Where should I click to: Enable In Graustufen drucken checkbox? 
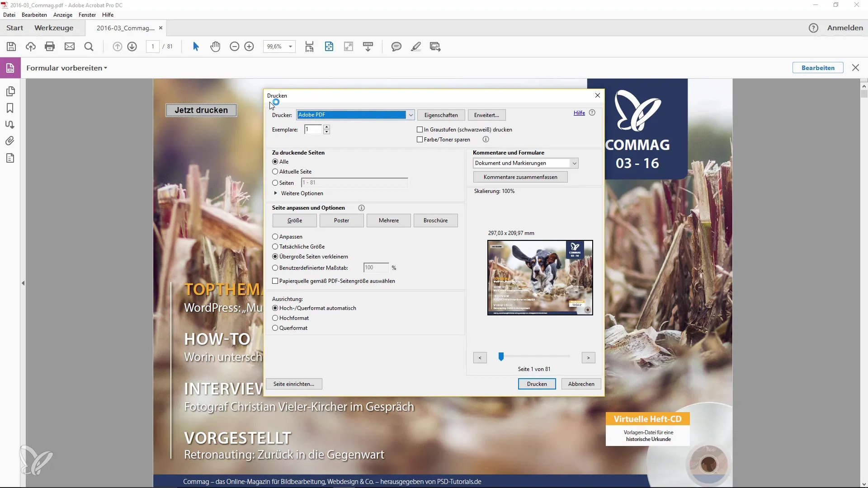tap(420, 130)
